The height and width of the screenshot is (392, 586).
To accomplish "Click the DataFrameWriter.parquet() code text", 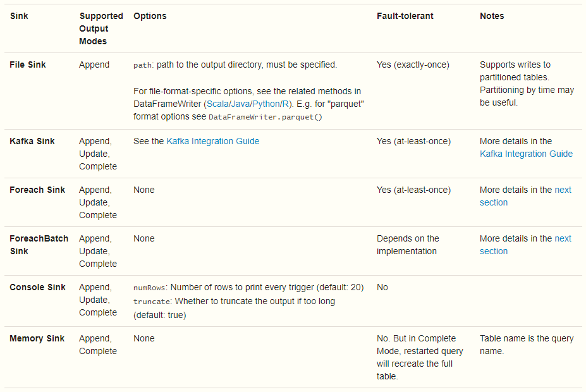I will [266, 117].
